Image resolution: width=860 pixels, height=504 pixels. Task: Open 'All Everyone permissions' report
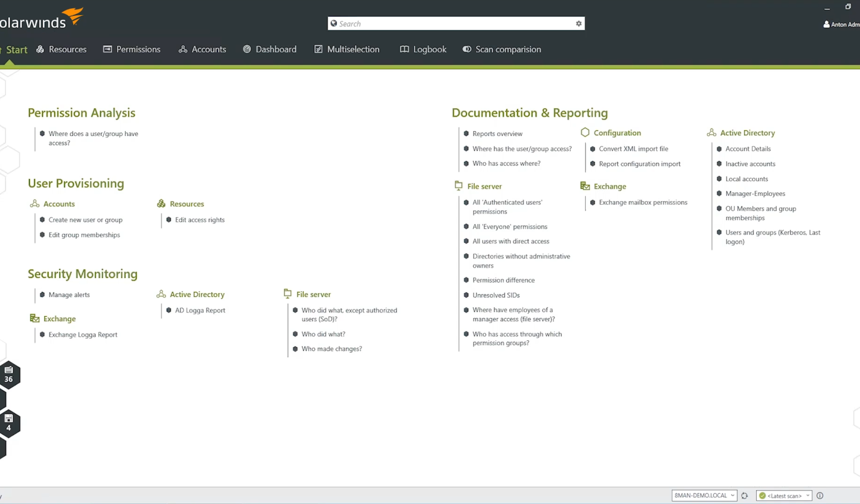point(510,227)
